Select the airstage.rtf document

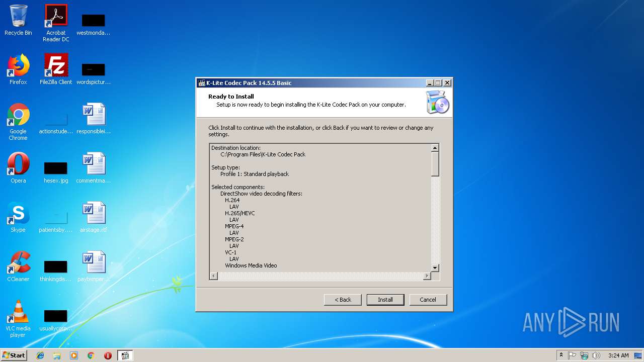pos(94,217)
